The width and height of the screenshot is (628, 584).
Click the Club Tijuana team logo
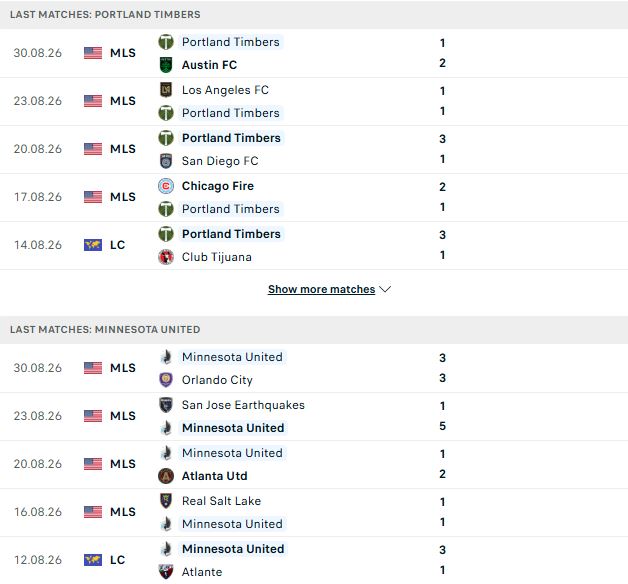[166, 257]
